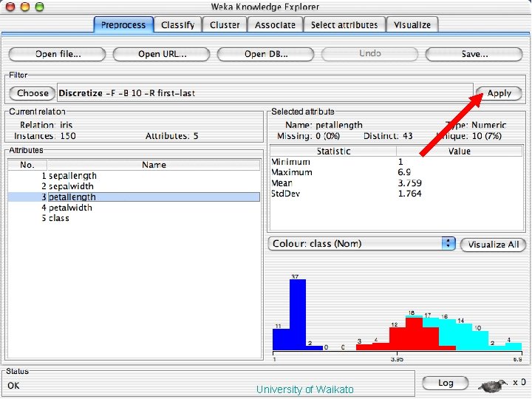Open the Classify tab
Viewport: 532px width, 399px height.
(178, 25)
